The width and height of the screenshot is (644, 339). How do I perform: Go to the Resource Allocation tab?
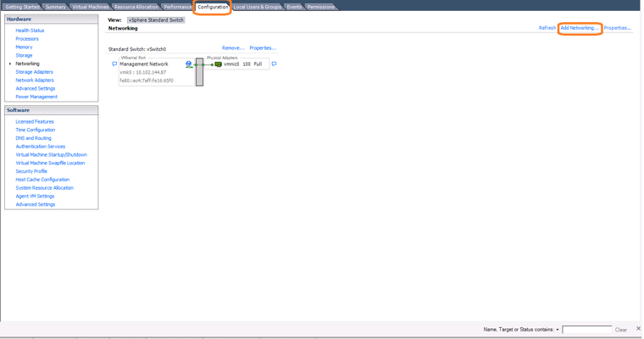point(136,7)
